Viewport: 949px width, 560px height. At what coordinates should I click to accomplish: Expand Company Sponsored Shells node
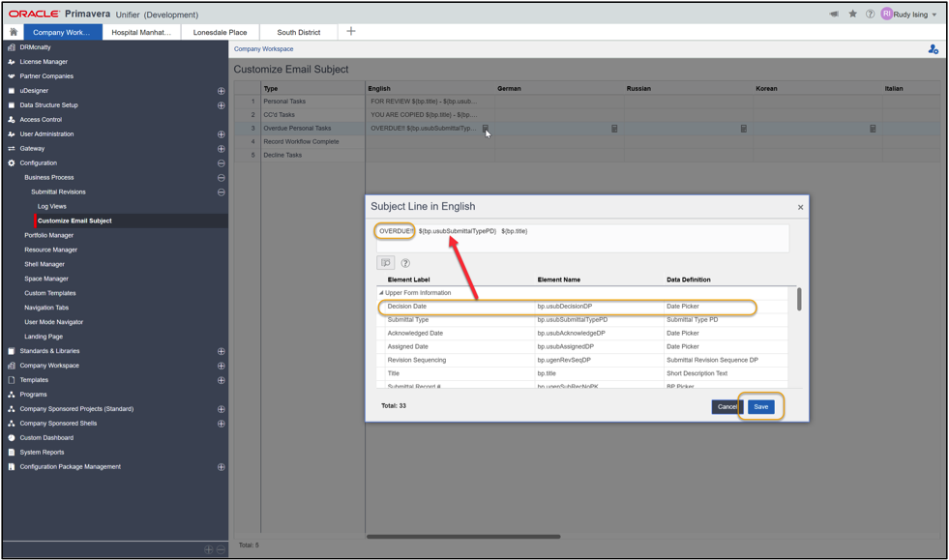(x=221, y=424)
